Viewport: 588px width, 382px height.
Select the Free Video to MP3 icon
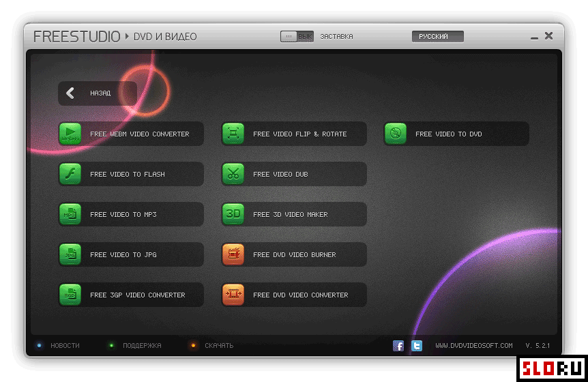[70, 214]
